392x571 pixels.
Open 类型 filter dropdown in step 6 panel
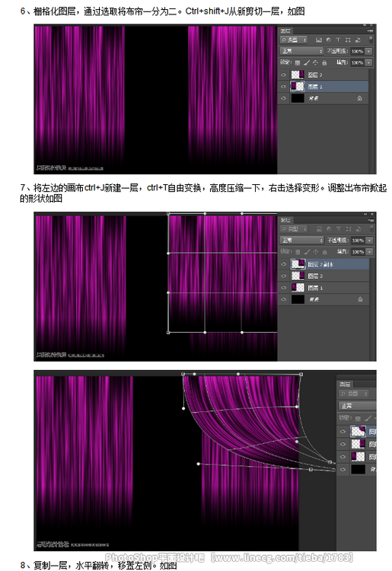pos(293,40)
